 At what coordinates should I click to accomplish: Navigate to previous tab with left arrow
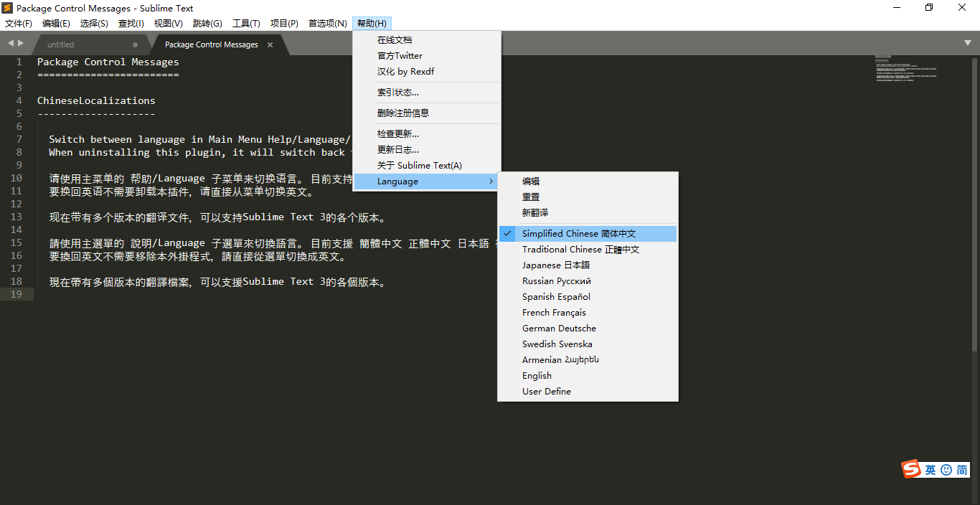11,44
